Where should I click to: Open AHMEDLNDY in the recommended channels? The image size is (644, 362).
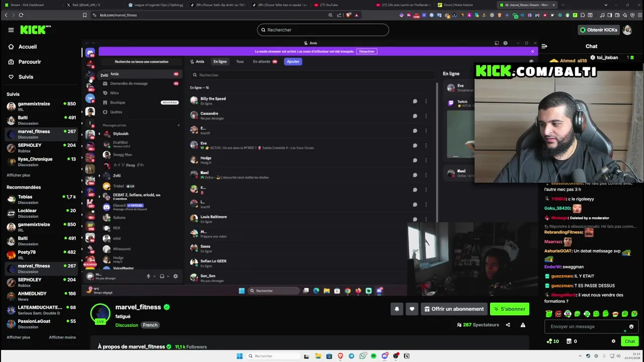[41, 296]
